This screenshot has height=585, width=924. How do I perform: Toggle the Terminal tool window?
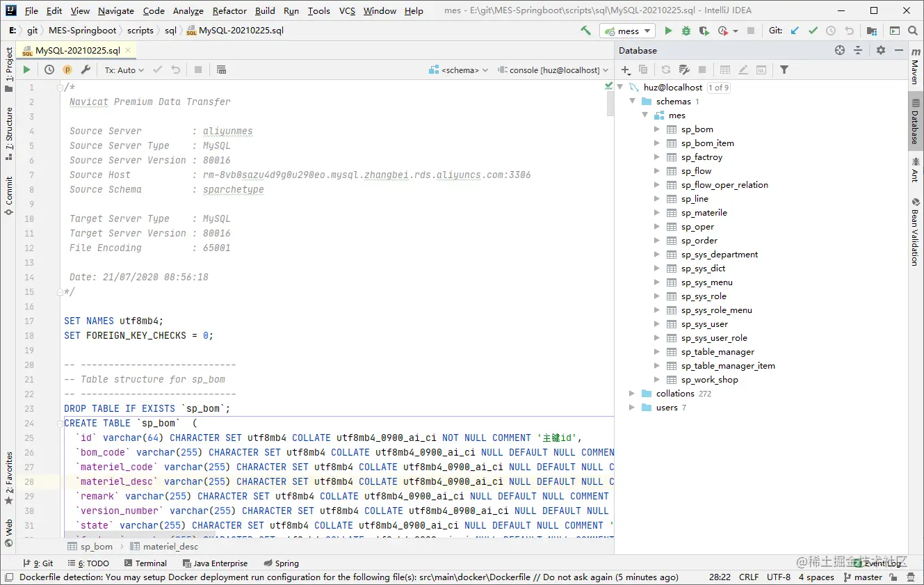(145, 563)
